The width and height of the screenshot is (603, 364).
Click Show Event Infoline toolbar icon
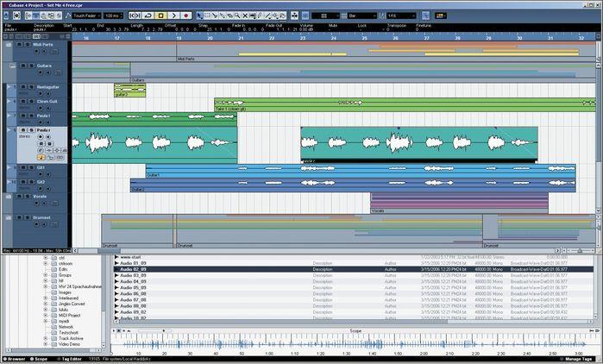tap(35, 16)
